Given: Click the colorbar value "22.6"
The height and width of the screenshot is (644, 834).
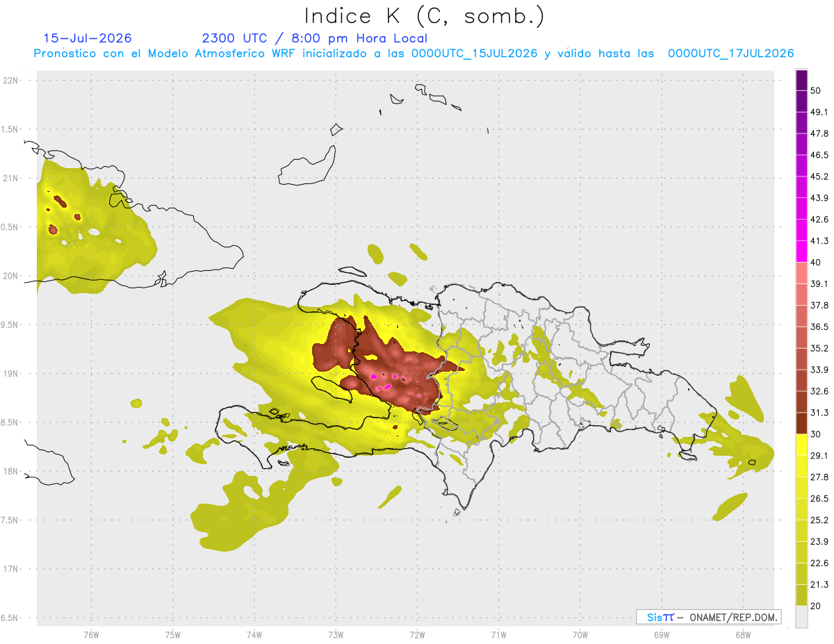Looking at the screenshot, I should [x=819, y=563].
